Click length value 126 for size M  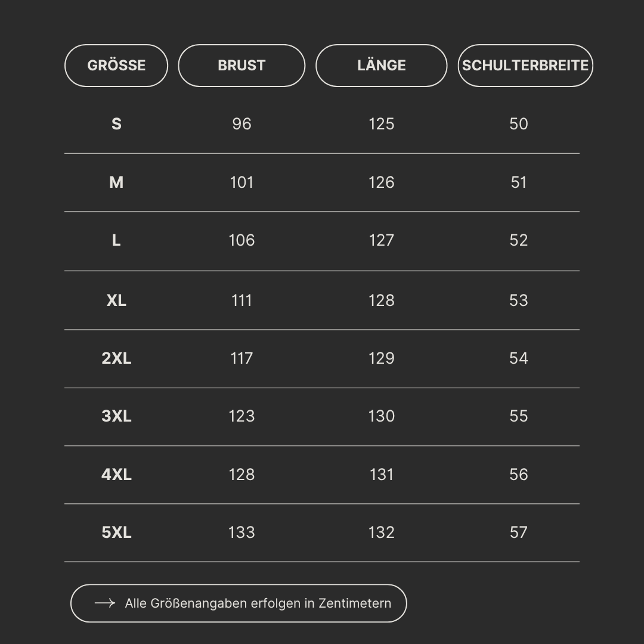(x=381, y=182)
